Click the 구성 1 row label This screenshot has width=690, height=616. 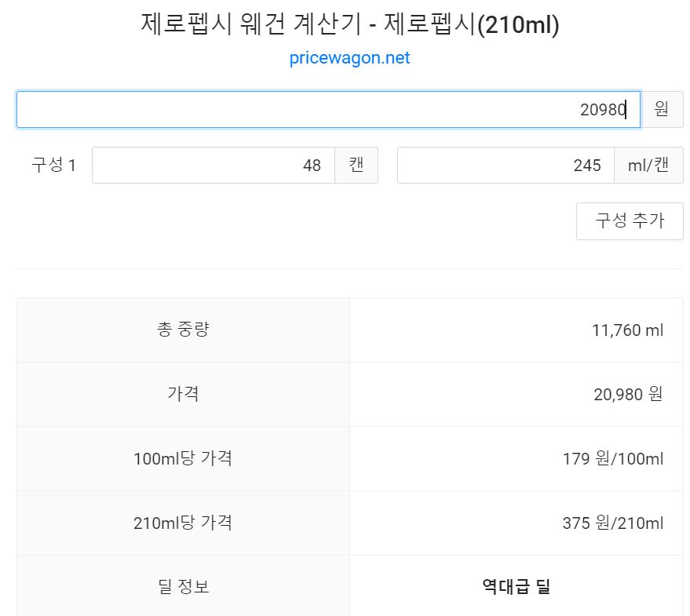coord(49,166)
